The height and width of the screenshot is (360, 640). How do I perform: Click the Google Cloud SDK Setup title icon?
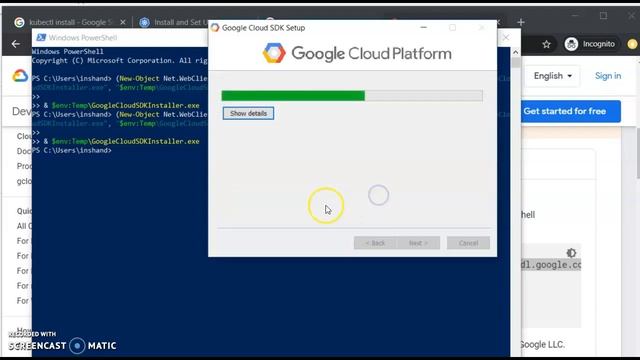coord(215,28)
